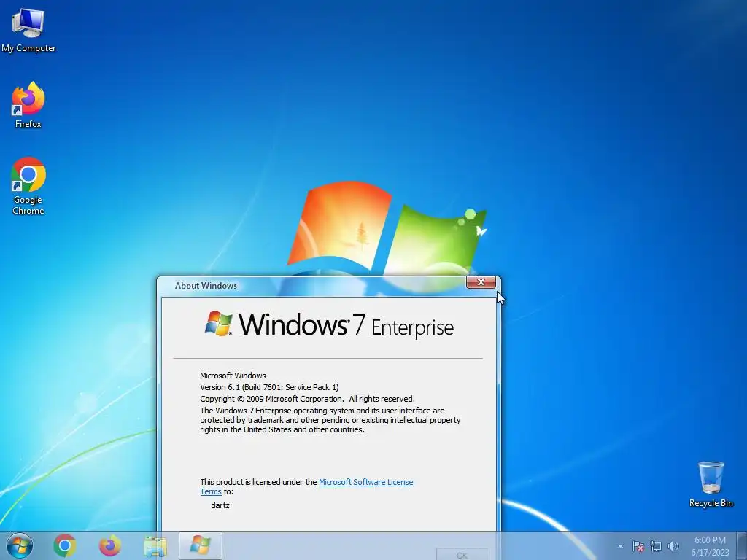
Task: Launch Chrome from the taskbar
Action: [x=65, y=545]
